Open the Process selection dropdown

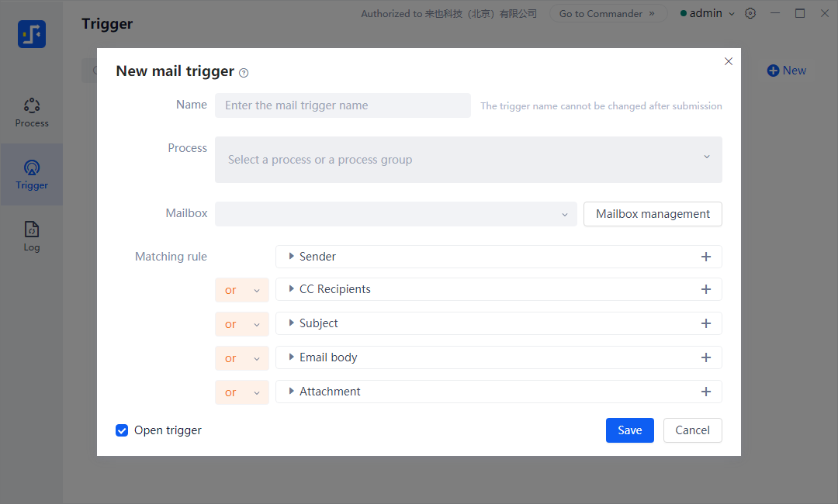coord(468,160)
